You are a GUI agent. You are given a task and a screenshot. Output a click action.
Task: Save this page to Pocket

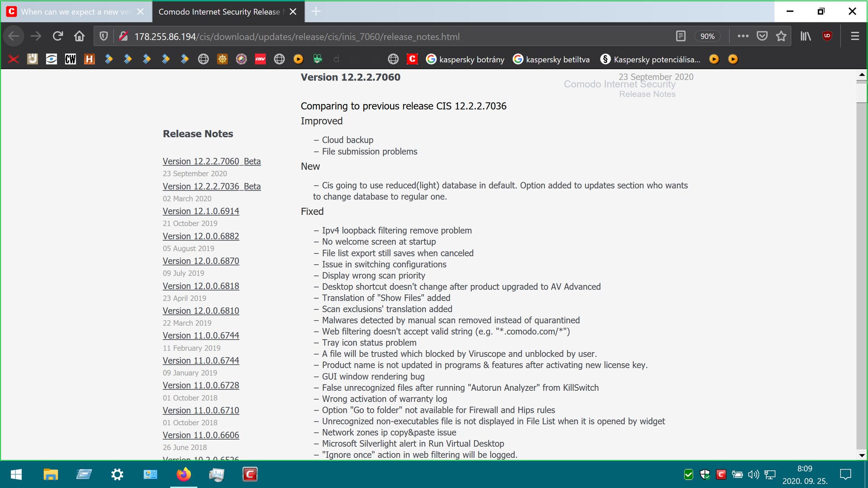(x=762, y=36)
